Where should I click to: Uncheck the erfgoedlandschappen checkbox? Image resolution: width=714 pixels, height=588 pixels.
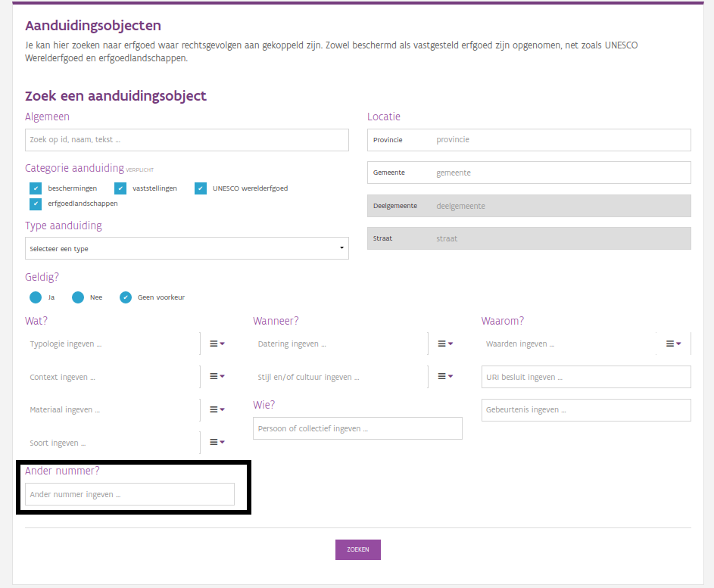coord(35,204)
